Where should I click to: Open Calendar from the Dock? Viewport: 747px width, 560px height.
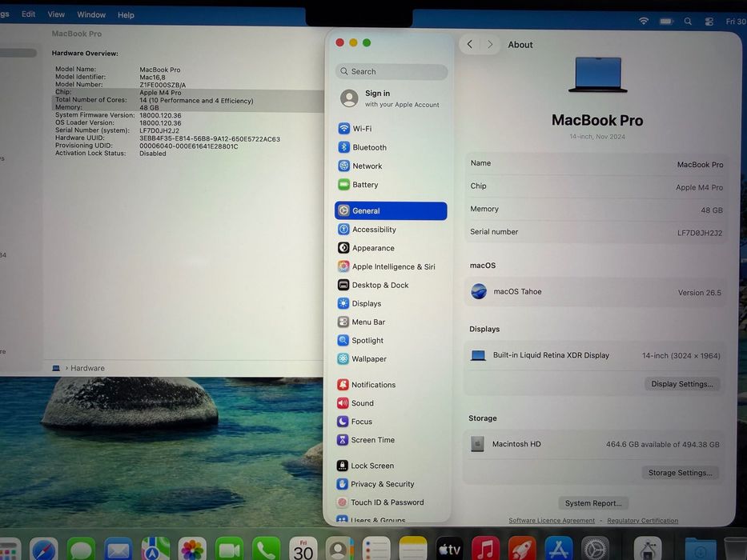pyautogui.click(x=303, y=549)
